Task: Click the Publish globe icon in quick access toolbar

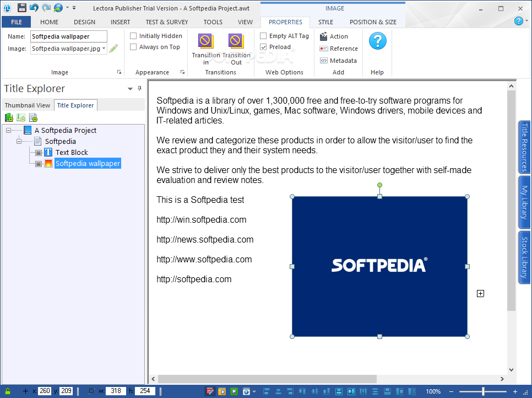Action: (58, 8)
